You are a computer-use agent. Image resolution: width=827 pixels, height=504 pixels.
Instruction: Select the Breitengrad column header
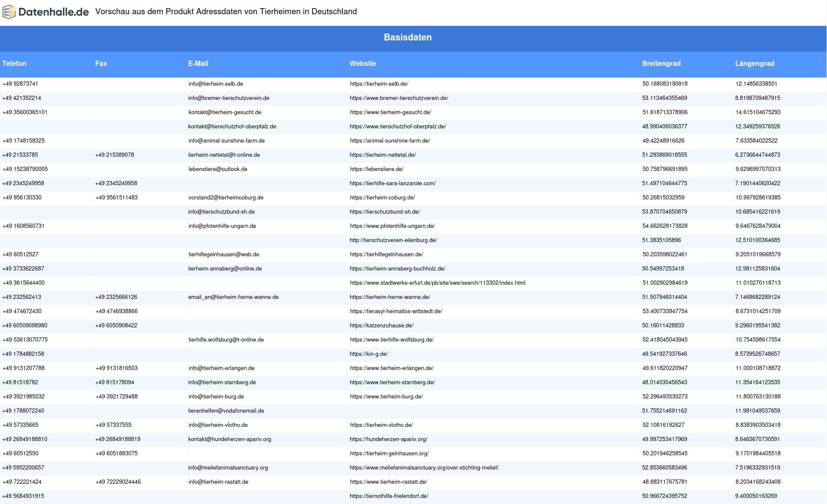point(661,63)
